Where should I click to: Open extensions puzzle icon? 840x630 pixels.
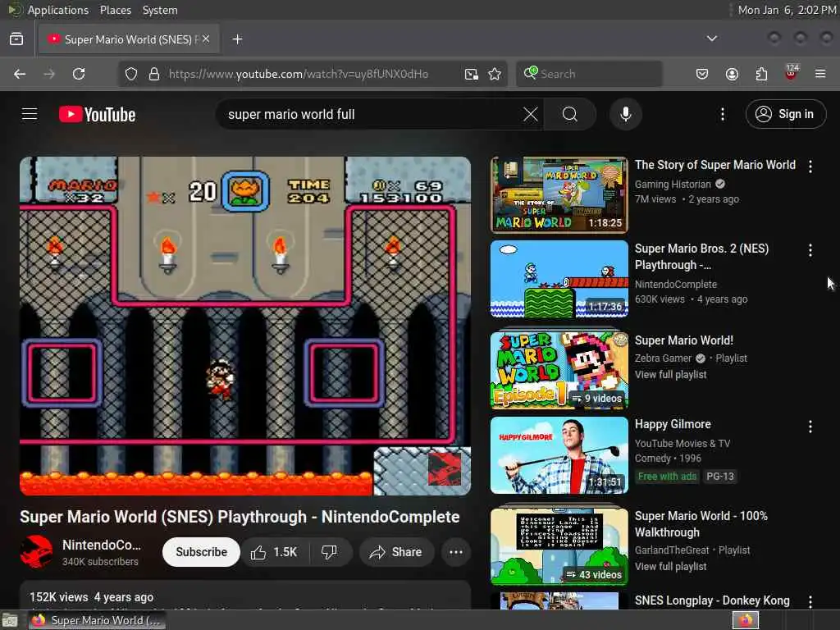(x=761, y=74)
